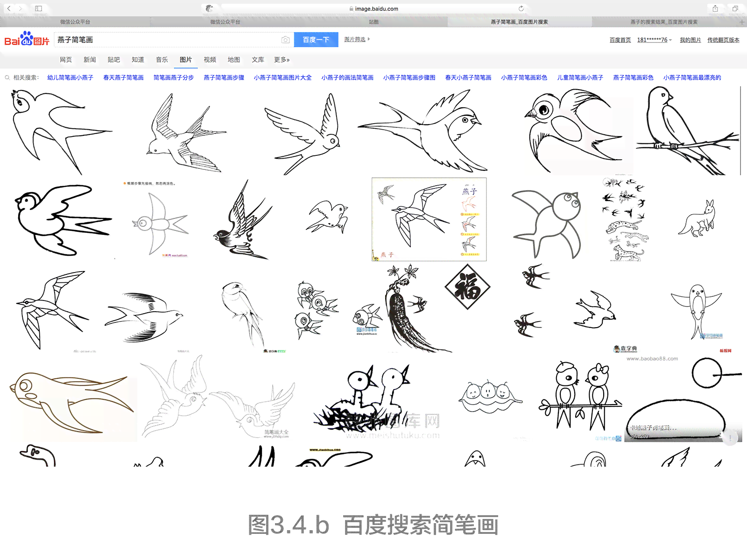Click related search 小燕子简笔画图片大全

click(282, 77)
